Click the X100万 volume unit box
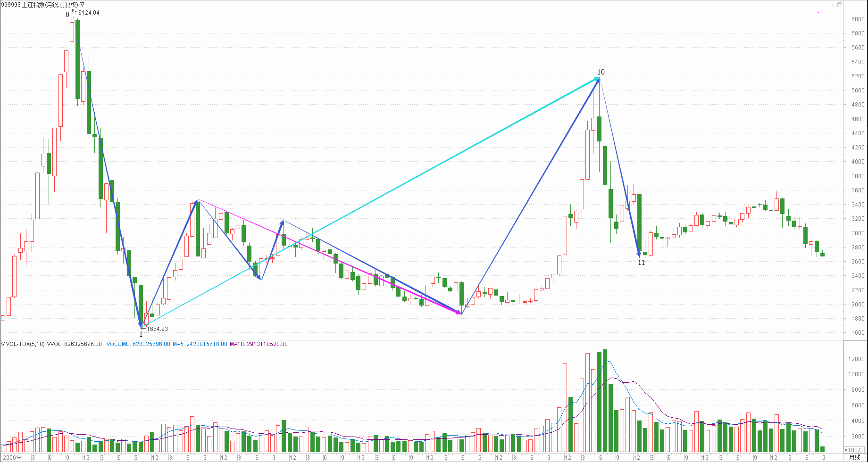 (854, 450)
